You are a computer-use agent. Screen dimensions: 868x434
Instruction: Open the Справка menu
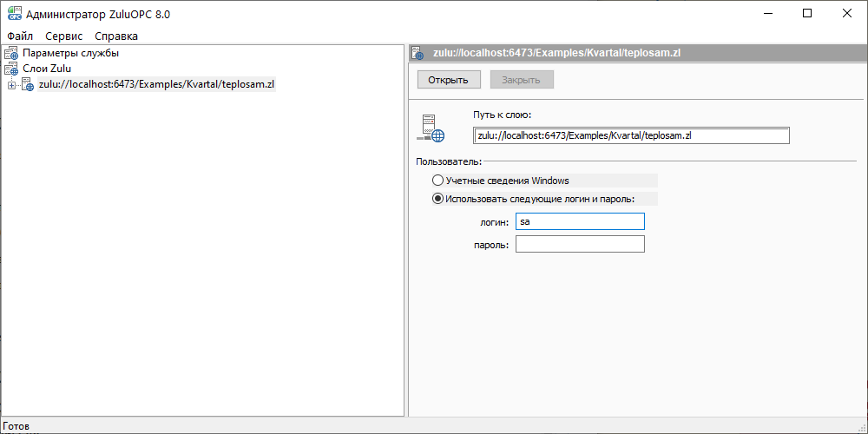click(116, 36)
